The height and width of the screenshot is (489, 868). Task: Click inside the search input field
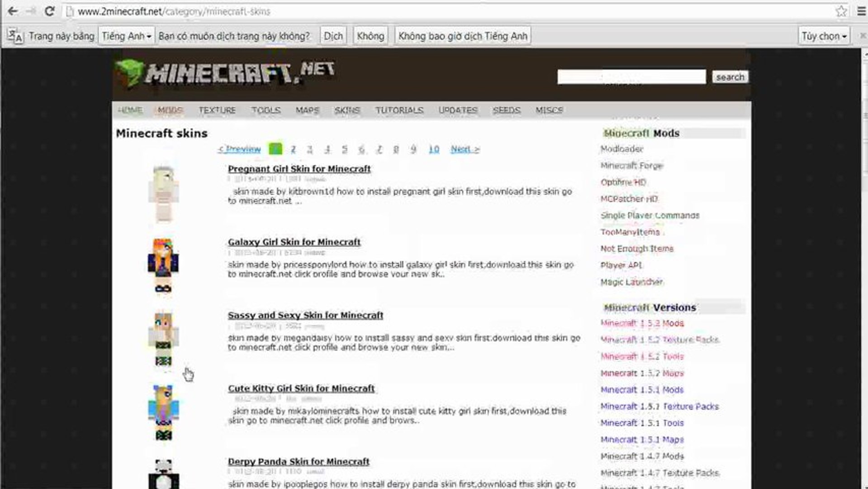631,77
